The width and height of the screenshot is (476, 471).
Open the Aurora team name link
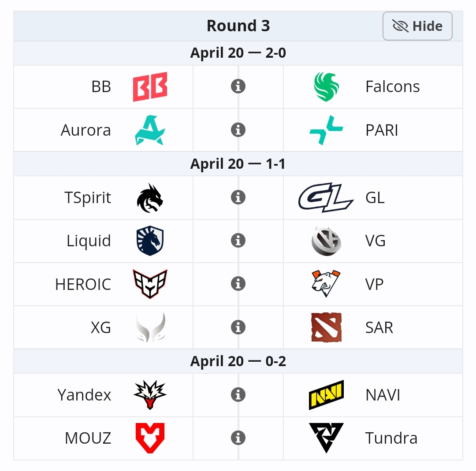tap(86, 130)
